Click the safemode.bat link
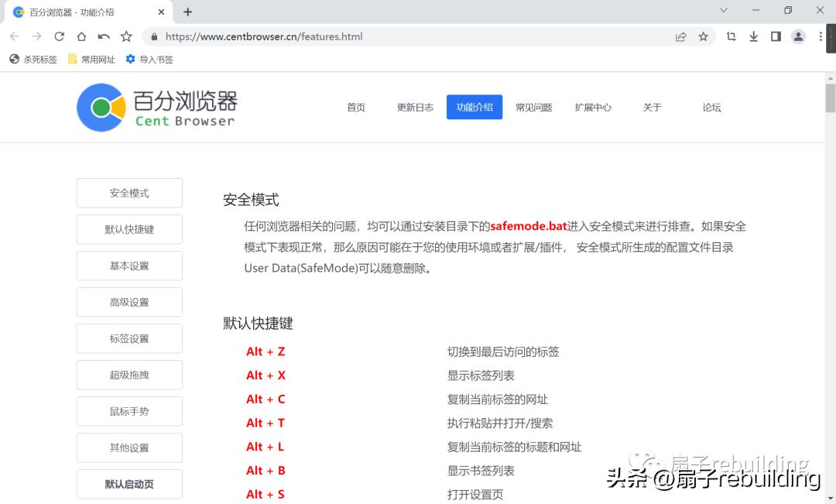The image size is (836, 504). point(528,226)
